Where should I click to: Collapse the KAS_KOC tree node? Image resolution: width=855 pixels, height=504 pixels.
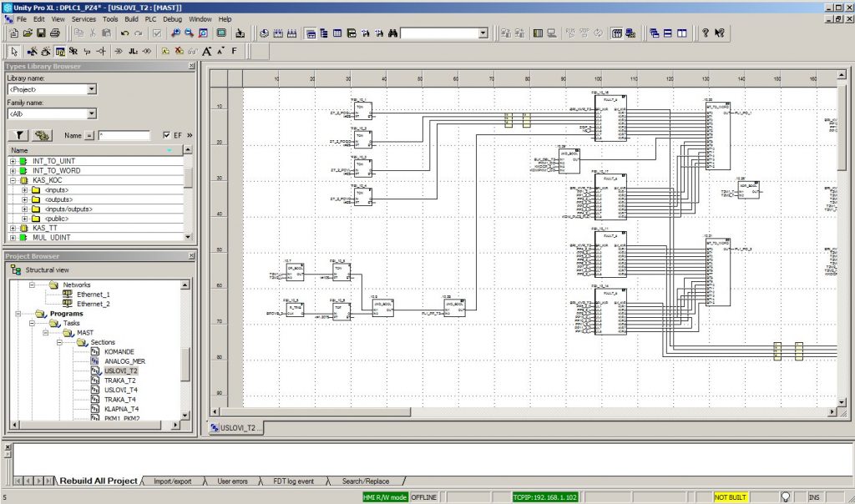coord(13,180)
